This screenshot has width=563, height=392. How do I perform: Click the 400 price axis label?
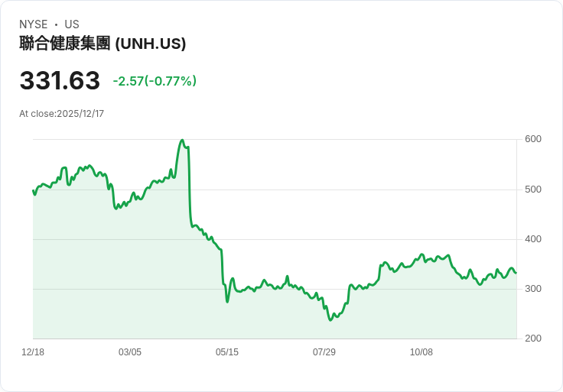[533, 239]
